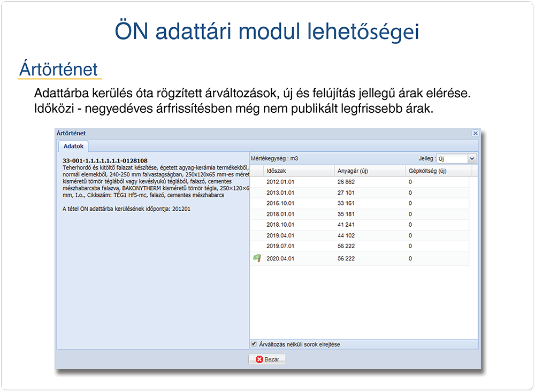Click item code 33-001-1.1.1.1.1.1.1-0128108
Viewport: 535px width, 392px height.
105,160
